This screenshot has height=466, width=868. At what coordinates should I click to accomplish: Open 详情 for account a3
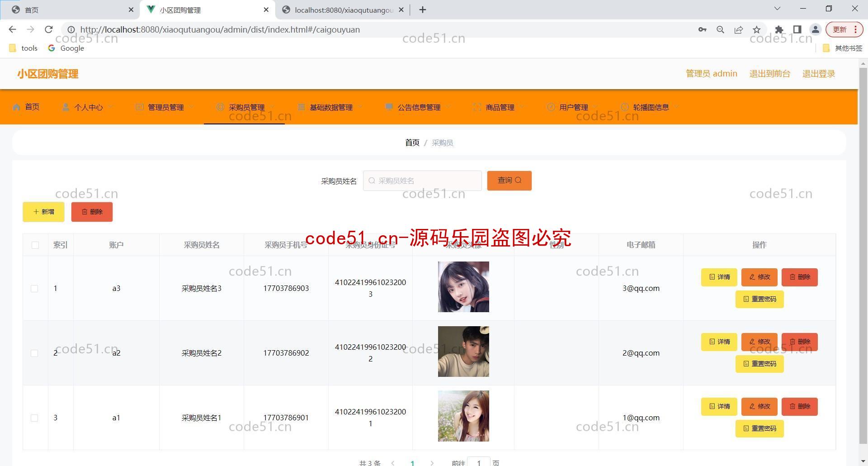pos(719,277)
